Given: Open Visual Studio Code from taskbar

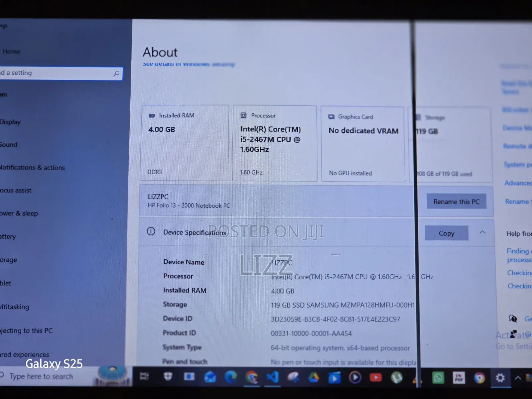Looking at the screenshot, I should (x=272, y=377).
